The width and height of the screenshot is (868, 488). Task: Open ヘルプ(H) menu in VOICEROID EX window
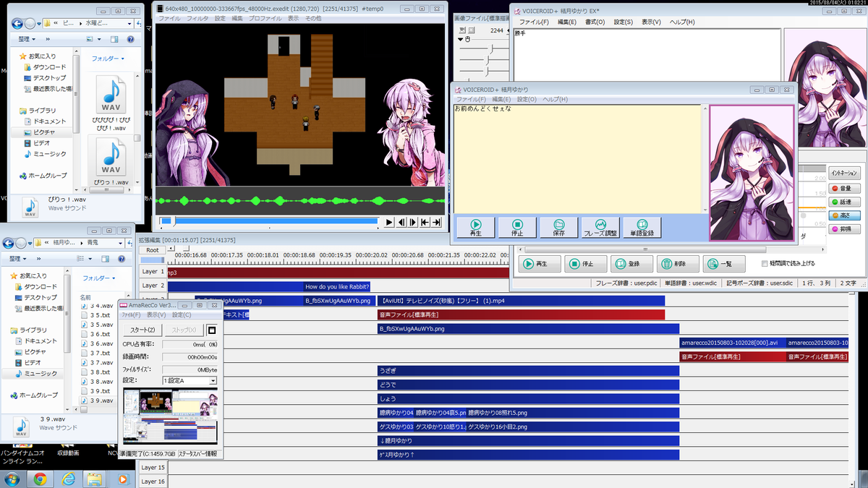coord(682,22)
